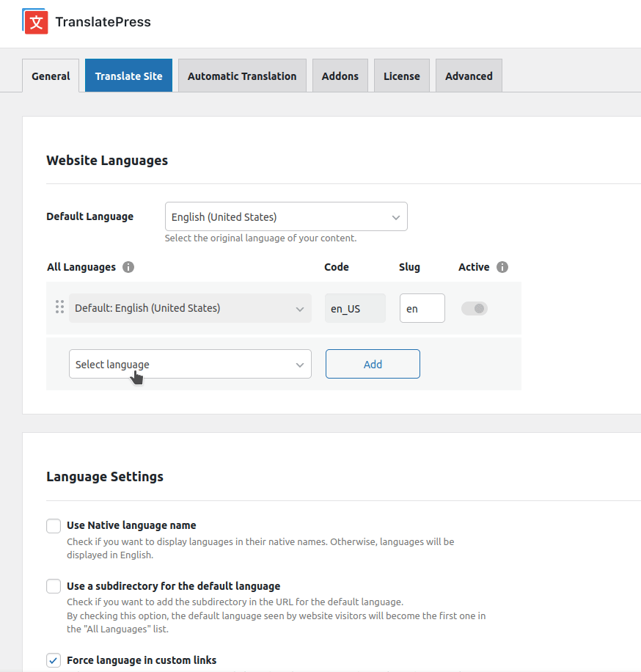This screenshot has height=672, width=641.
Task: Enable Use Native language name checkbox
Action: point(54,526)
